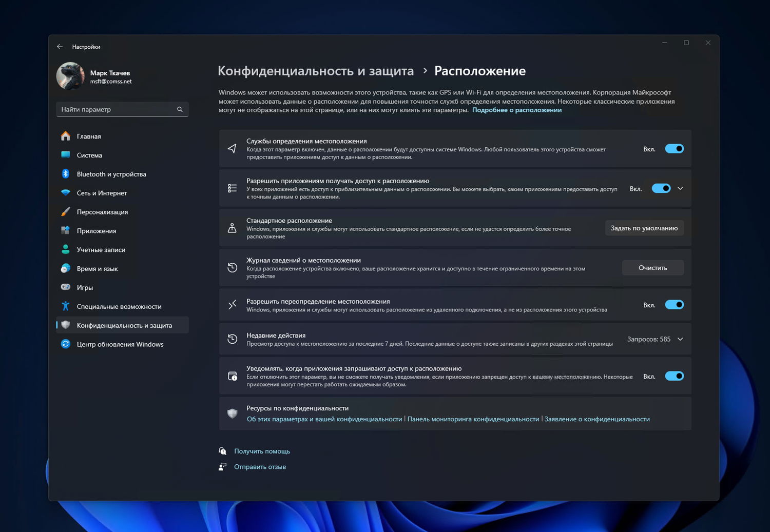Click the Отправить отзыв feedback icon
The image size is (770, 532).
tap(222, 466)
